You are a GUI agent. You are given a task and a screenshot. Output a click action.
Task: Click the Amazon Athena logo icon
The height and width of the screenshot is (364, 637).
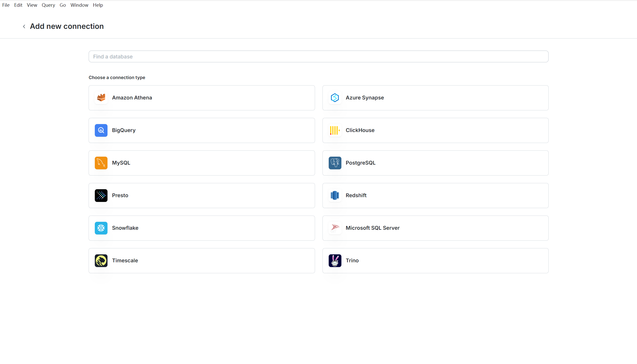click(x=101, y=98)
